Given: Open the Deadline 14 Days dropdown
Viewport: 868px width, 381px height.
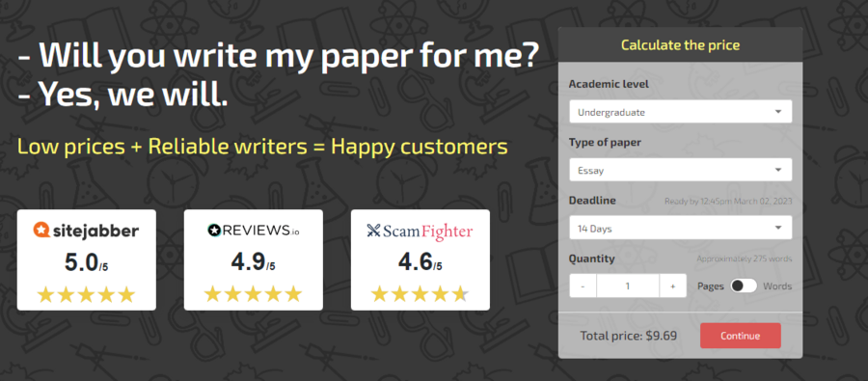Looking at the screenshot, I should click(680, 228).
